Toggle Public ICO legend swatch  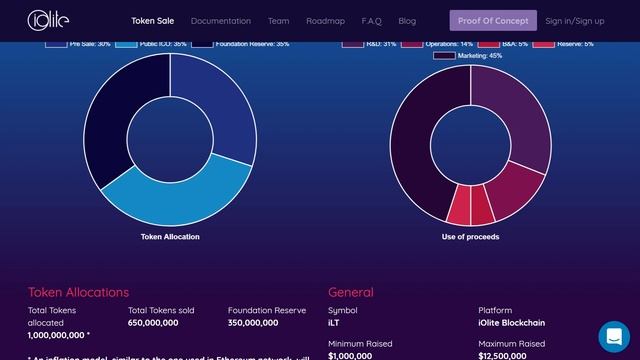point(126,44)
